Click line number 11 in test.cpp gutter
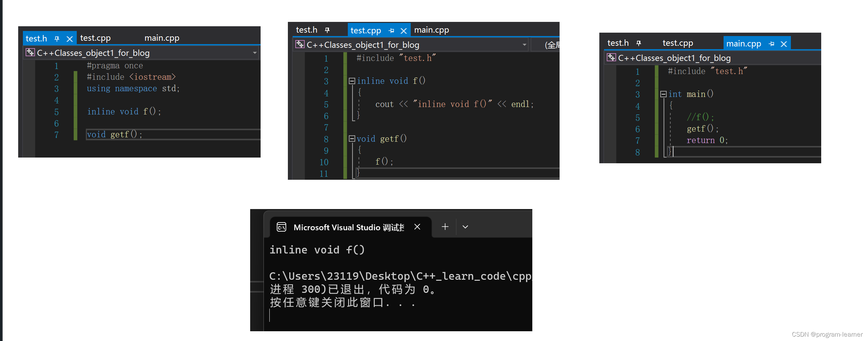Viewport: 868px width, 341px height. [324, 174]
